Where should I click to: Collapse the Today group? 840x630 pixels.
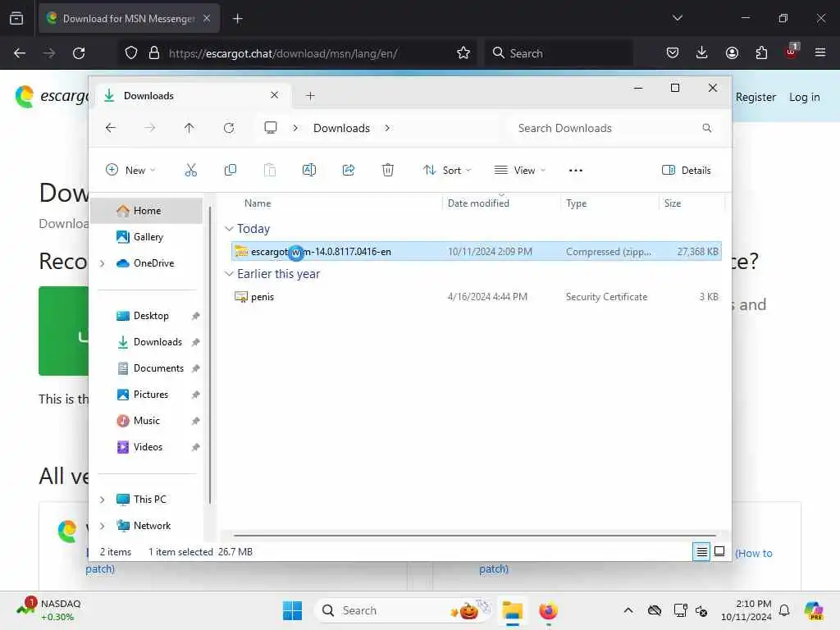pos(229,229)
